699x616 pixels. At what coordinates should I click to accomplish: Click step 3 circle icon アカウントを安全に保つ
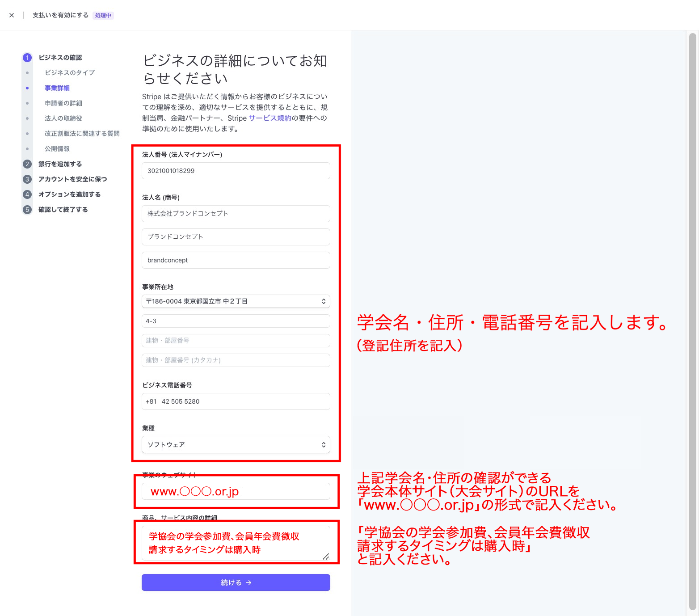pyautogui.click(x=27, y=179)
